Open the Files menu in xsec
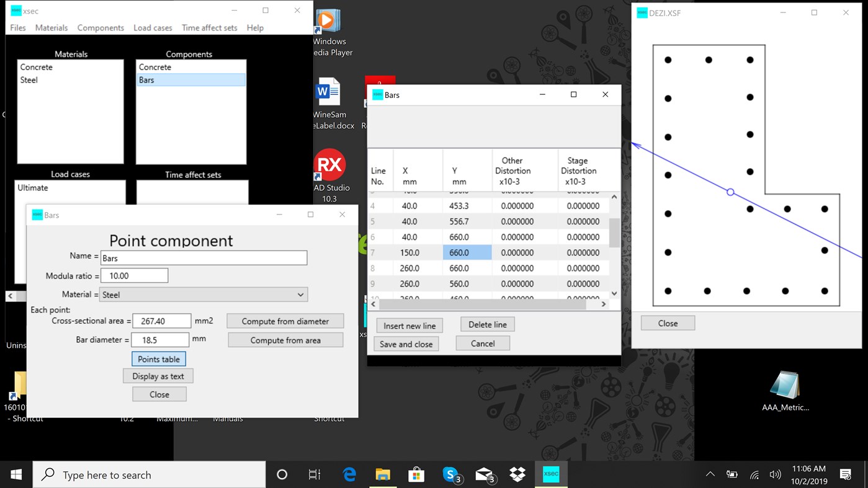Viewport: 868px width, 488px height. [x=17, y=27]
